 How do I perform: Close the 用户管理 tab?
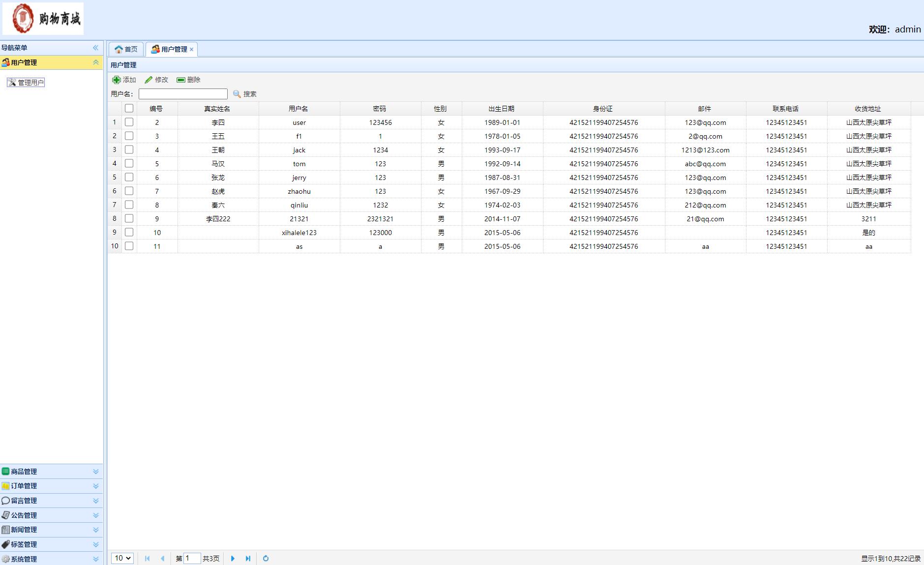(x=192, y=49)
